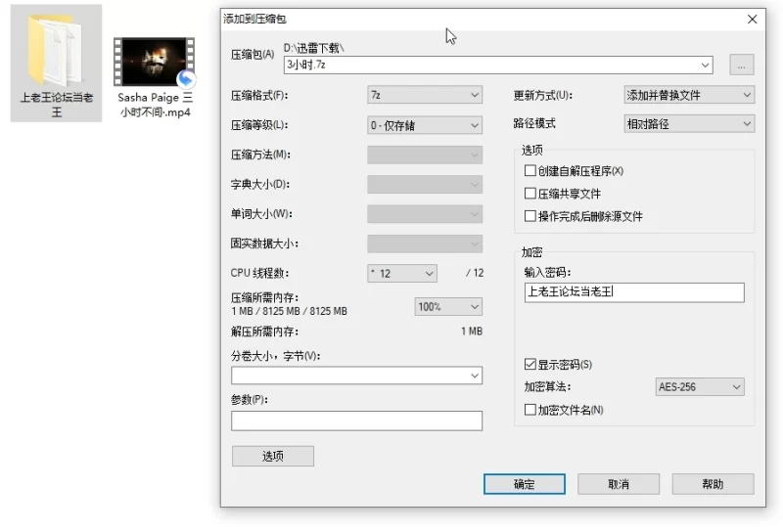Click the browse (...) button beside archive path
The width and height of the screenshot is (783, 532).
741,66
